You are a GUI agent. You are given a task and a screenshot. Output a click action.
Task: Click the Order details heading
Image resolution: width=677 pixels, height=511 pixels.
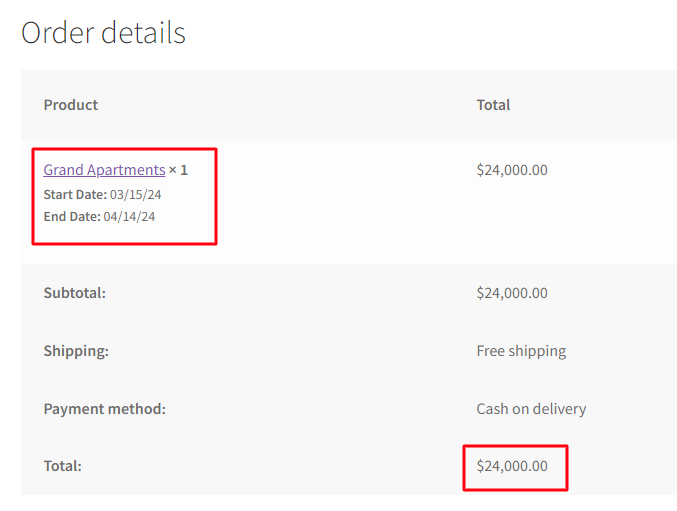coord(103,33)
